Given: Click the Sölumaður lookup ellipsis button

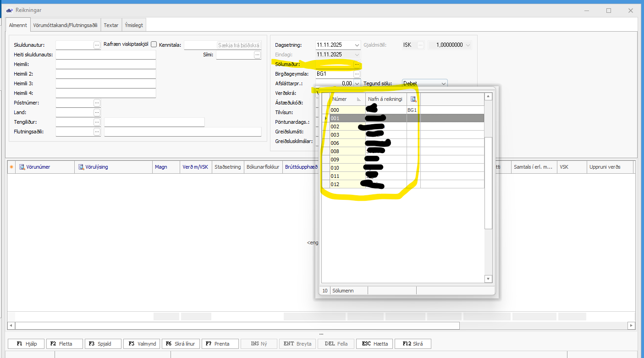Looking at the screenshot, I should [357, 65].
